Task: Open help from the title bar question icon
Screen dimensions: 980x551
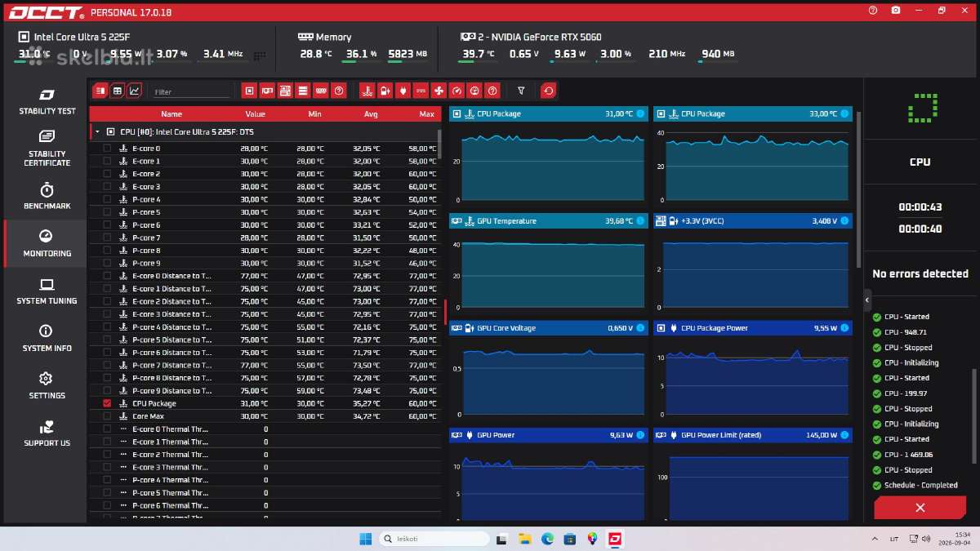Action: (873, 11)
